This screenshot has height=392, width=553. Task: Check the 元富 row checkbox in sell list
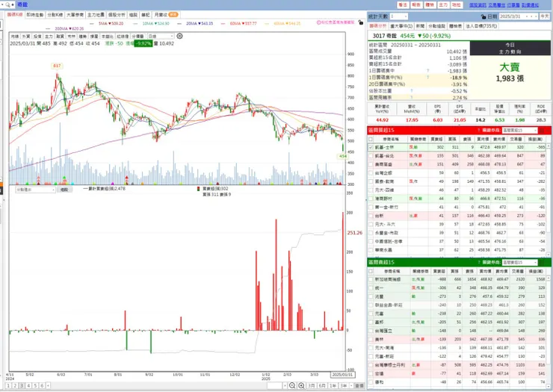tap(371, 314)
